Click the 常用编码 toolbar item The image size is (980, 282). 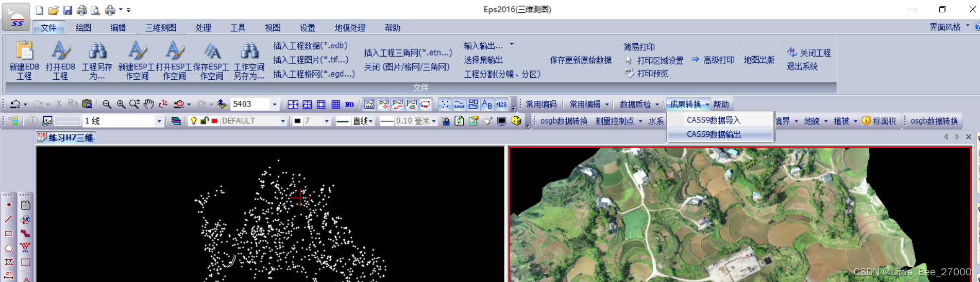point(541,104)
